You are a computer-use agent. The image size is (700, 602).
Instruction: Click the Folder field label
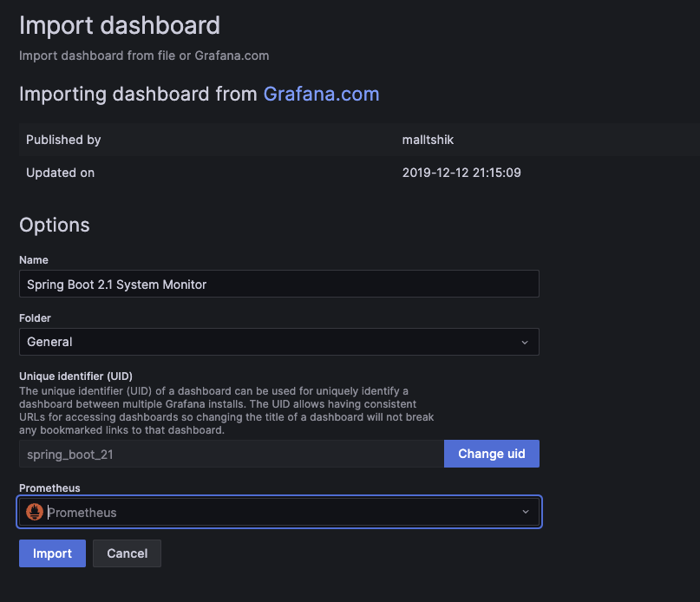pyautogui.click(x=35, y=318)
